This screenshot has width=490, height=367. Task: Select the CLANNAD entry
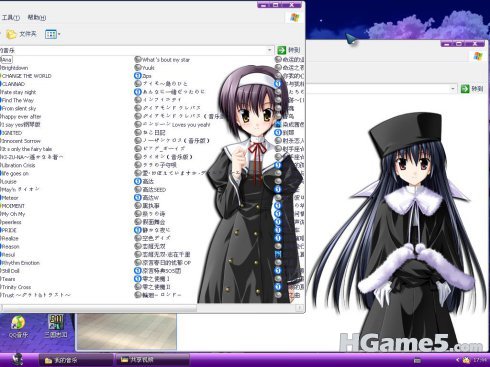pos(13,84)
